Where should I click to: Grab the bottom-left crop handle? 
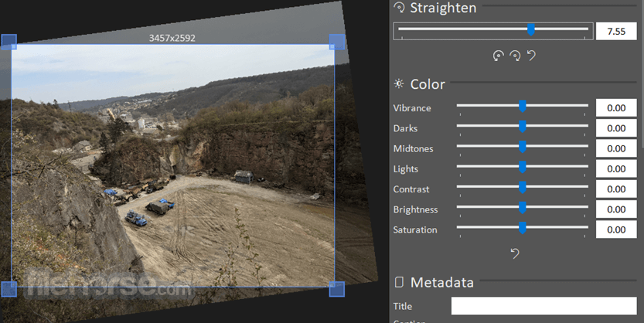(9, 289)
